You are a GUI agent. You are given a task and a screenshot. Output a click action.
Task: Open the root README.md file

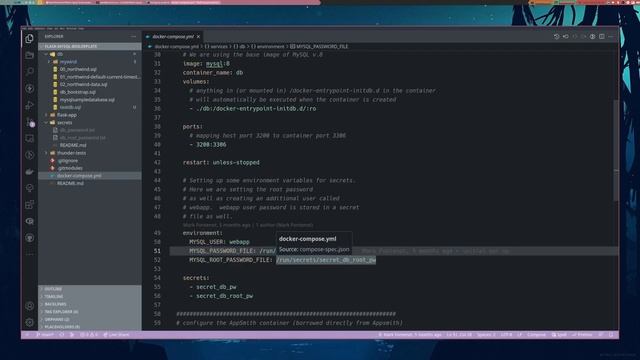(x=70, y=183)
